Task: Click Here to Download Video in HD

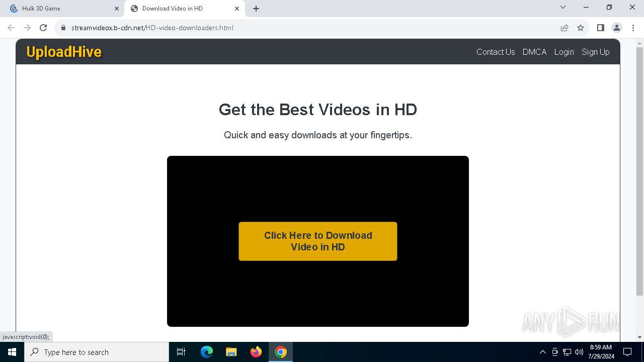Action: pos(318,241)
